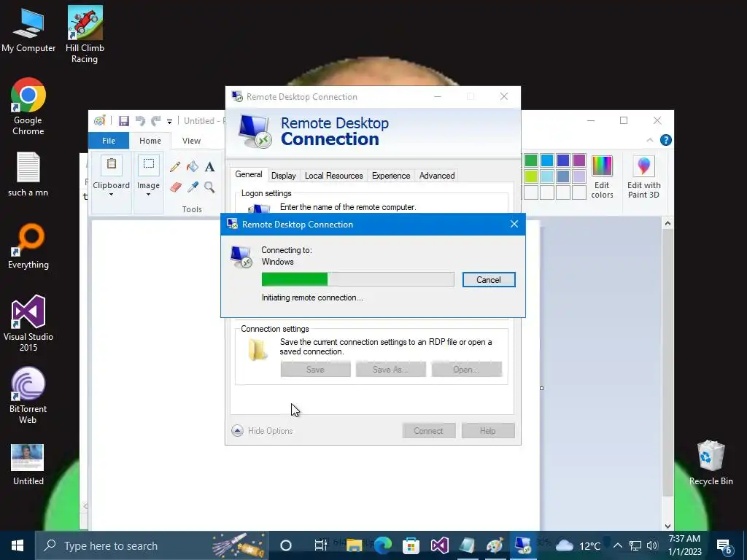The image size is (747, 560).
Task: Collapse the Paint ribbon with chevron
Action: (649, 140)
